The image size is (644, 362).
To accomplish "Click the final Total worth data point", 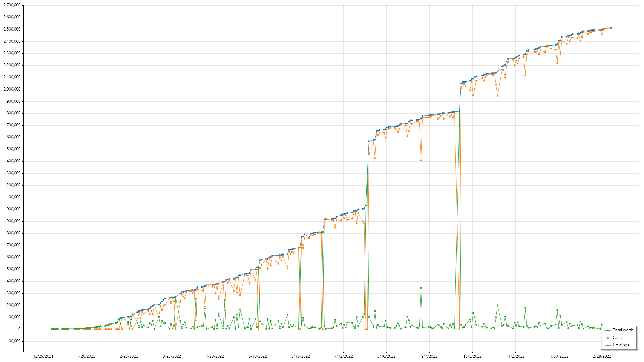I will pyautogui.click(x=611, y=28).
